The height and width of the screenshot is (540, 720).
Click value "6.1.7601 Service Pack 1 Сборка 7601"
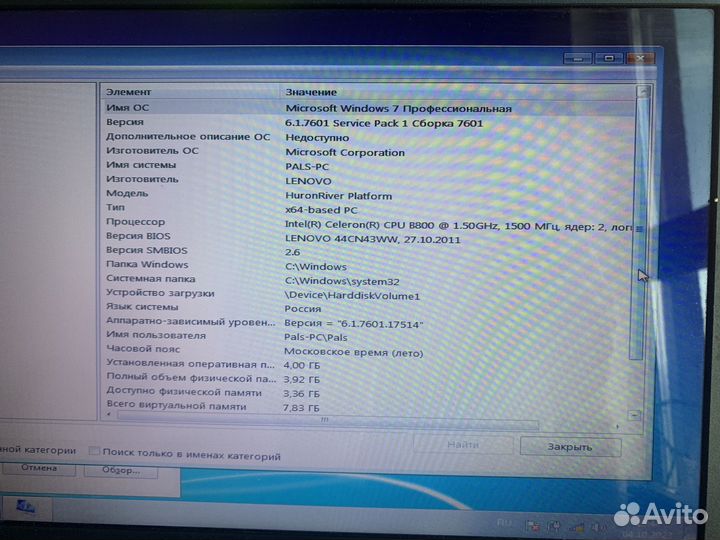coord(384,123)
